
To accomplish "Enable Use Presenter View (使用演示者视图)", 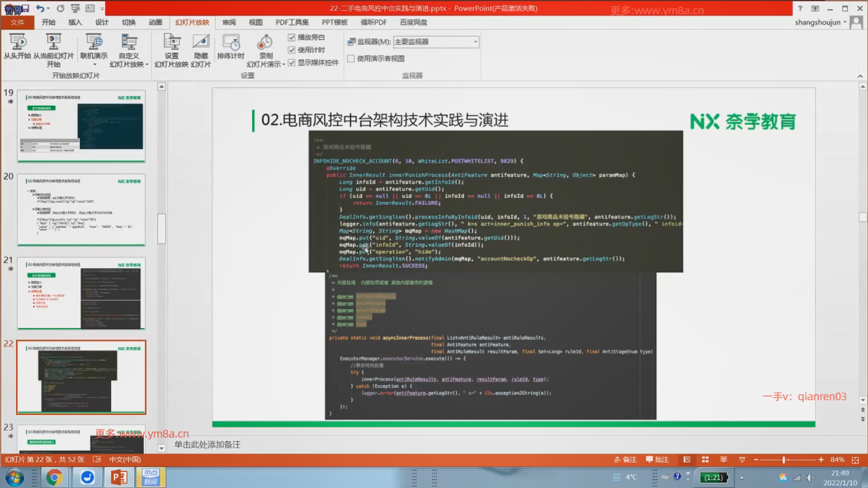I will point(351,58).
